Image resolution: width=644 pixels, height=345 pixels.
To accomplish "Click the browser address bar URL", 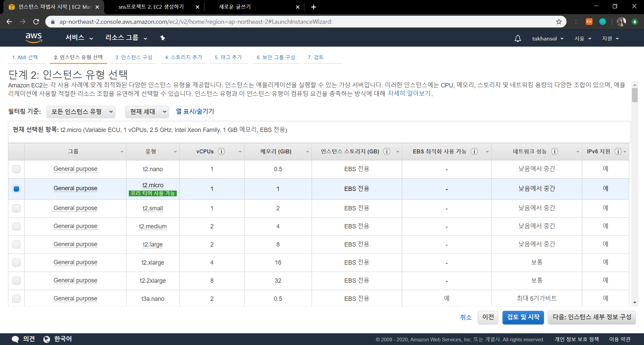I will (x=196, y=22).
